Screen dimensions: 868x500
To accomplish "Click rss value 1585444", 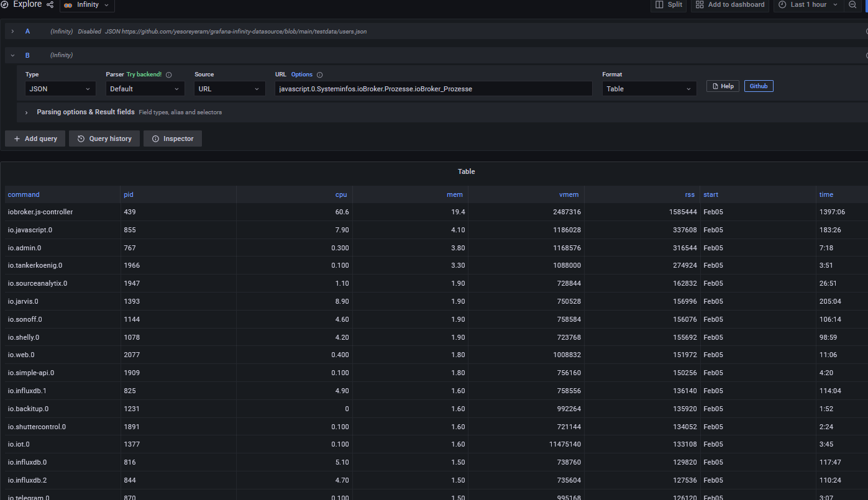I will (683, 212).
